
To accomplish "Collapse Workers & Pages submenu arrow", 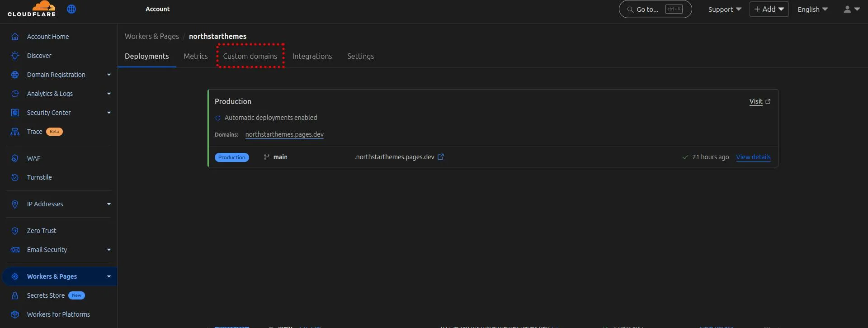I will pyautogui.click(x=109, y=276).
